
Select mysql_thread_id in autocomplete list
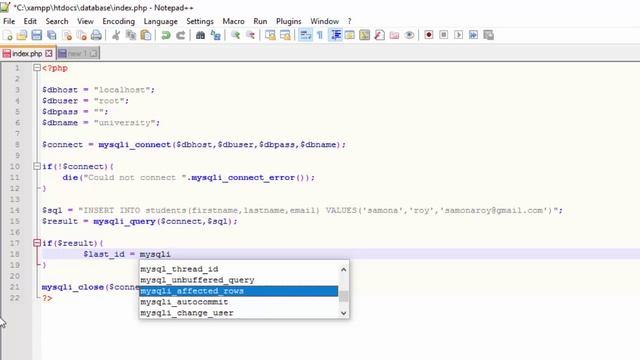coord(239,269)
